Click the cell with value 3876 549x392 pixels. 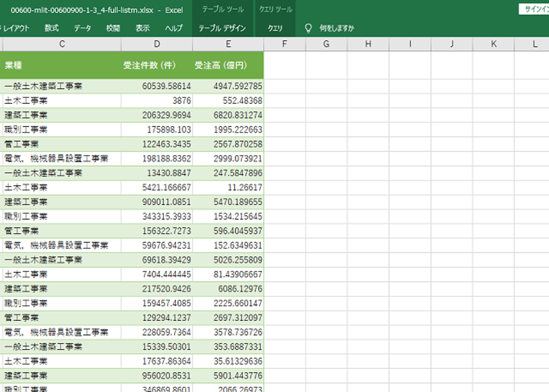pyautogui.click(x=157, y=101)
